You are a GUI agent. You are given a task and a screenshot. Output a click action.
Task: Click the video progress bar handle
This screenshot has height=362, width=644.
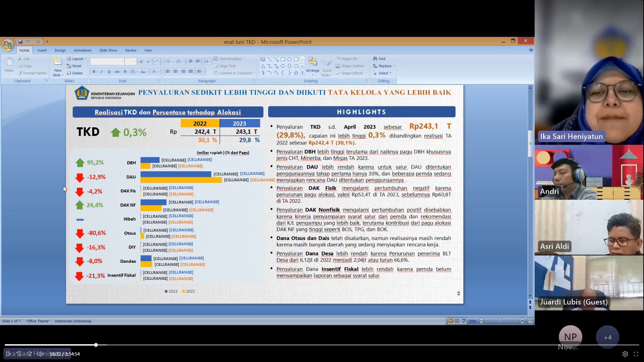pyautogui.click(x=96, y=345)
